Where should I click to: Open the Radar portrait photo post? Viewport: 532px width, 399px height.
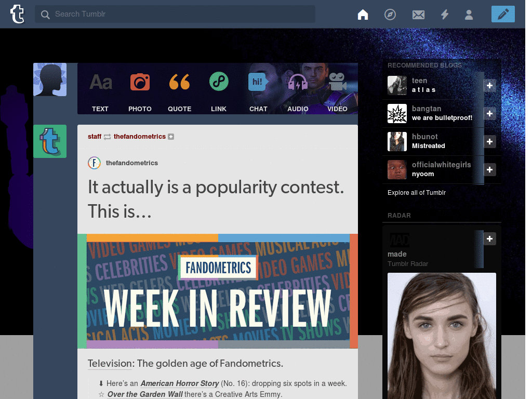coord(442,336)
